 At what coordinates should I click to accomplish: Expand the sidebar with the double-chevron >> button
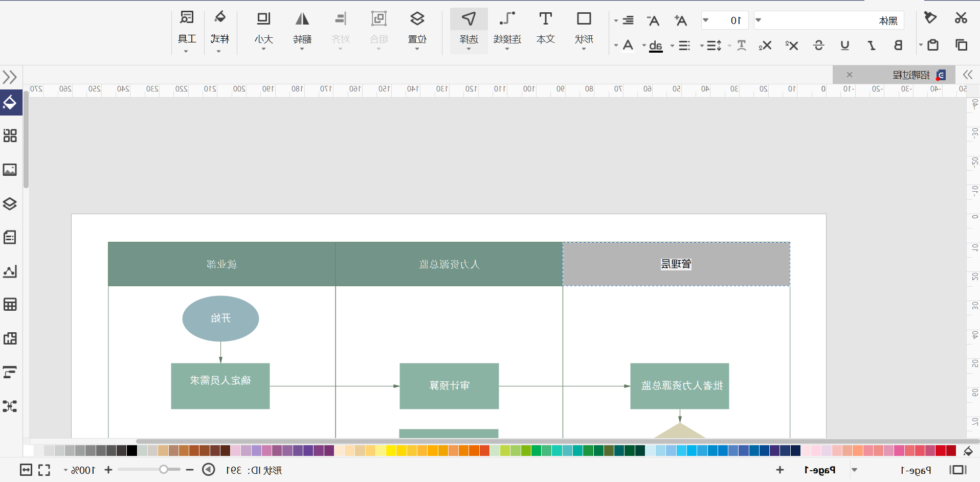click(x=10, y=77)
